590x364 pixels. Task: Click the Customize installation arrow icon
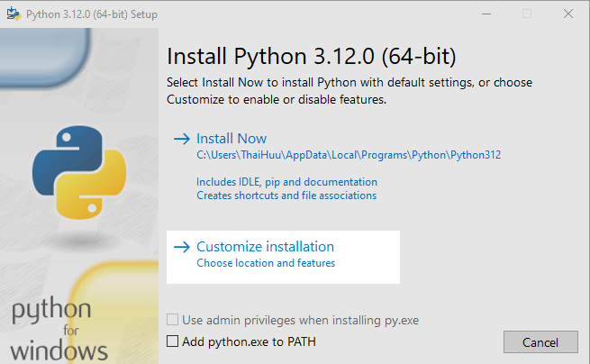[x=182, y=247]
